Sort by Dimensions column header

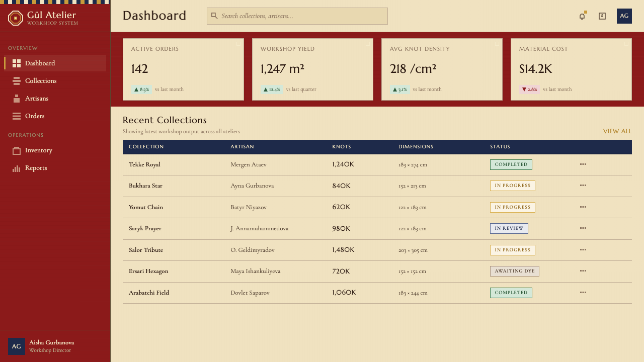[416, 147]
